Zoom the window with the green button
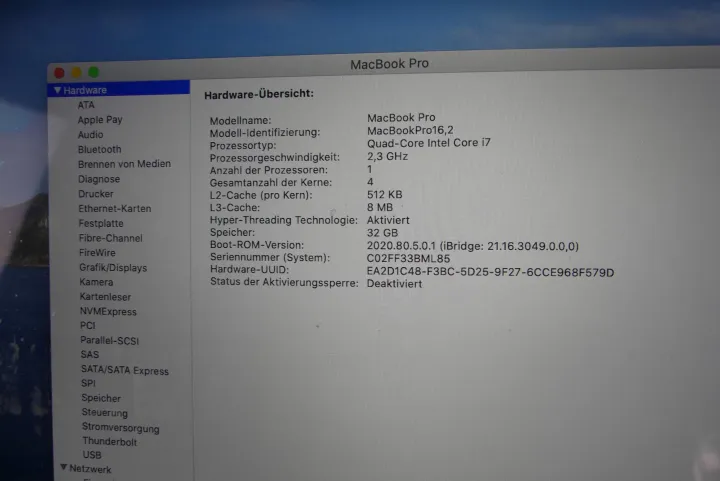The image size is (720, 481). pos(94,72)
